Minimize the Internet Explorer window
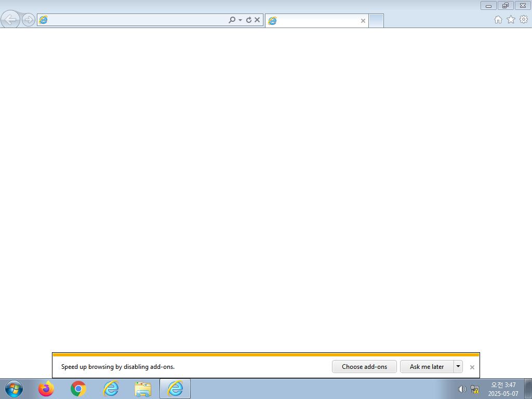Screen dimensions: 532x399 pos(488,5)
